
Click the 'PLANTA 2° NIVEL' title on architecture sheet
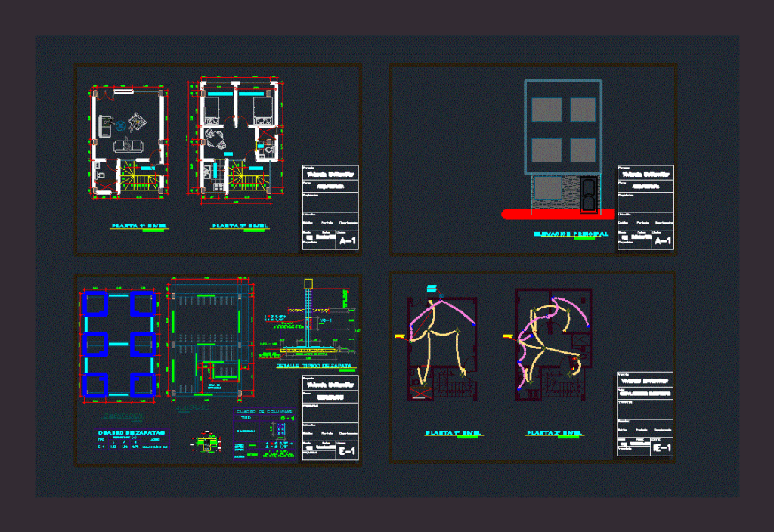240,226
